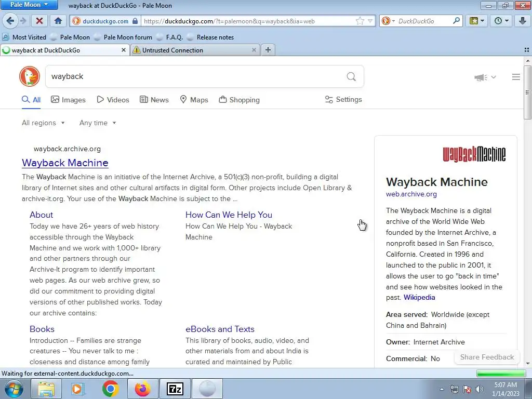The height and width of the screenshot is (399, 532).
Task: Click the duckduckgo.com site identity button
Action: (x=105, y=21)
